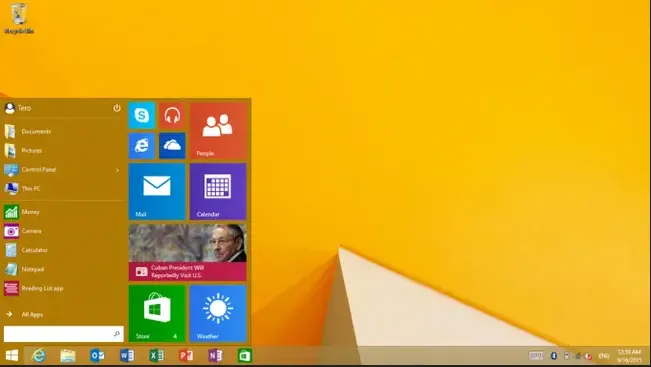Open the Skype tile
The height and width of the screenshot is (367, 651).
[142, 115]
